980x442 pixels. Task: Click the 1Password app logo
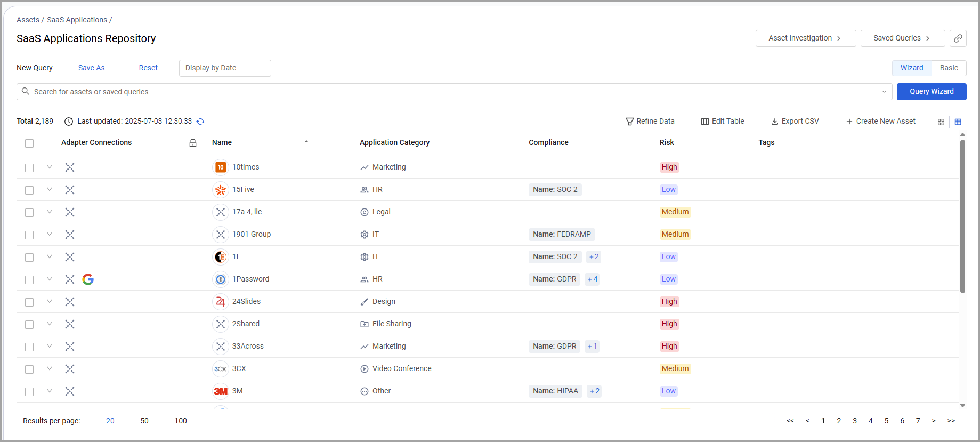[221, 279]
